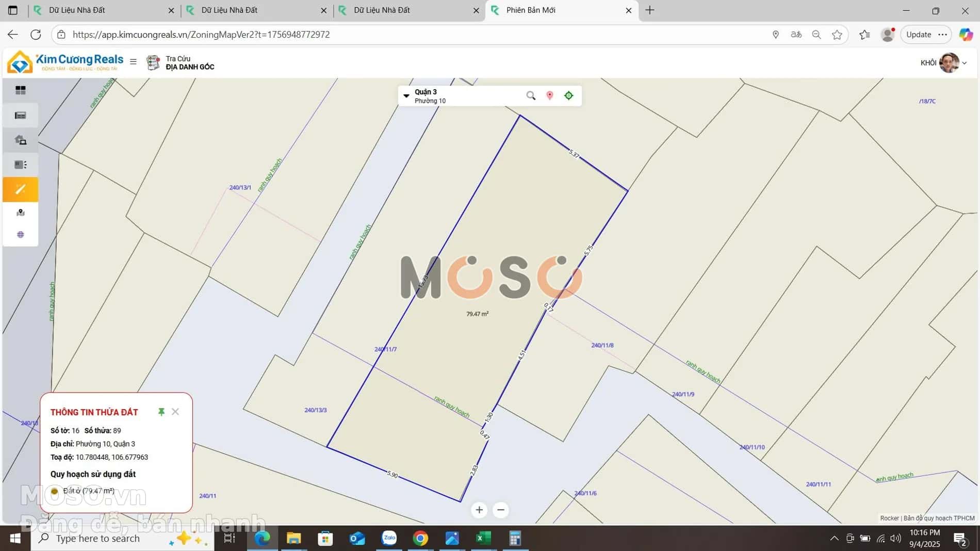Screen dimensions: 980x551
Task: Click the Windows taskbar search box
Action: pyautogui.click(x=123, y=539)
